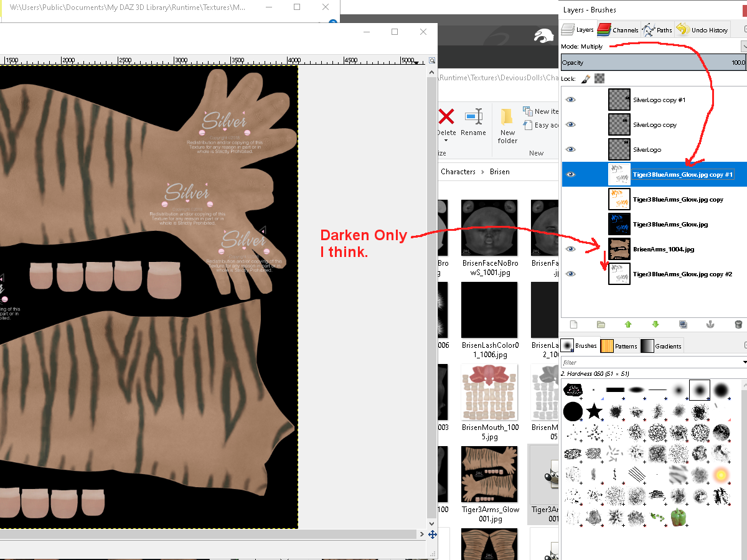
Task: Hide the Tiger3BlueArms_Glow.jpg copy #1 layer
Action: click(x=570, y=174)
